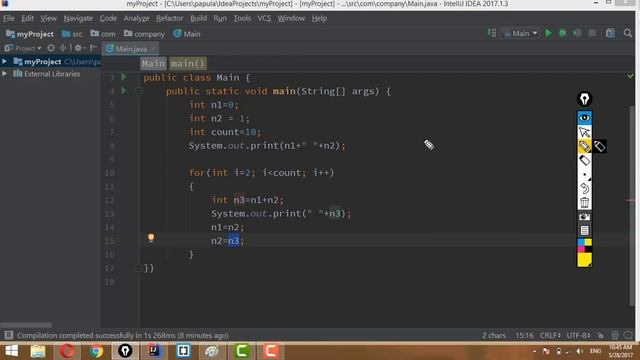The width and height of the screenshot is (640, 360).
Task: Click Scroll from Source icon in Project panel
Action: 51,48
